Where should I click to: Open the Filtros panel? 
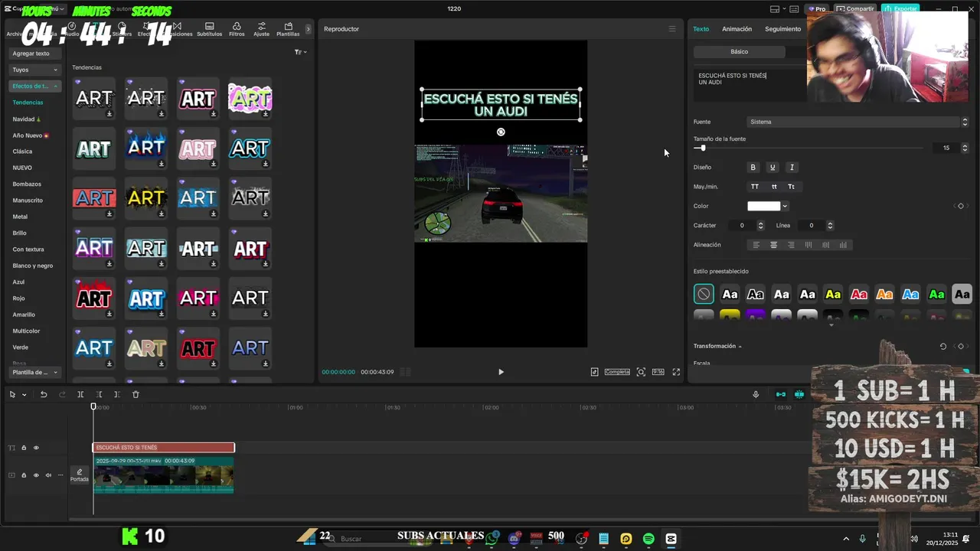237,29
